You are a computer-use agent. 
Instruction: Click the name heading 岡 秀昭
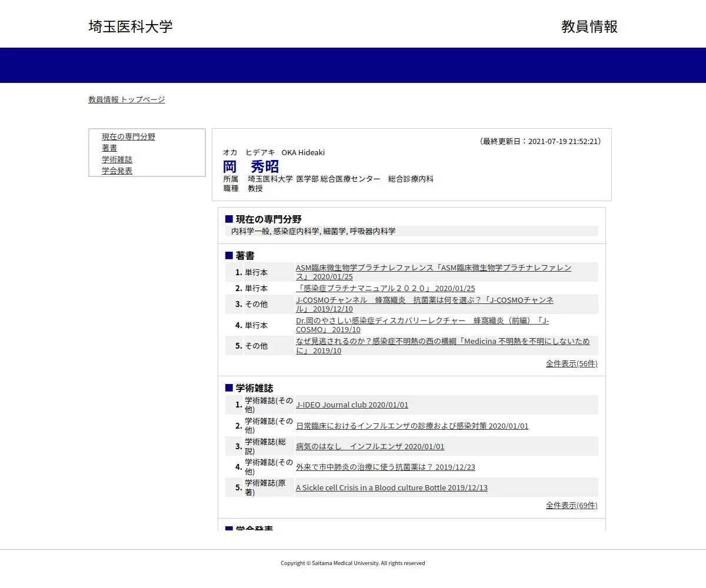tap(251, 166)
